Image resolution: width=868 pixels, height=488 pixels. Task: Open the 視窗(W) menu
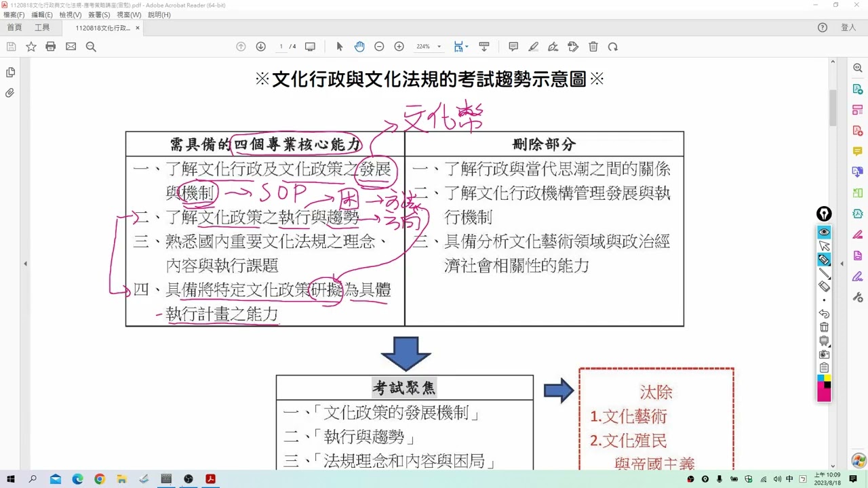129,15
